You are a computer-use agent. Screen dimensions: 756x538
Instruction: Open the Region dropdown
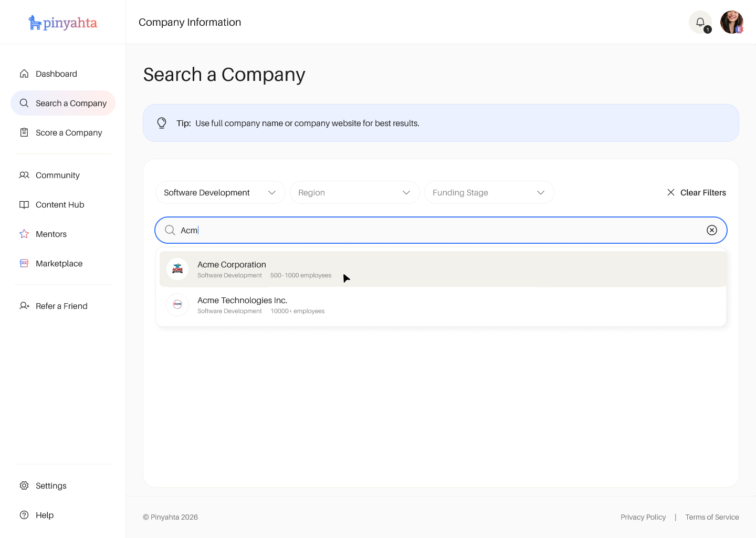(354, 192)
